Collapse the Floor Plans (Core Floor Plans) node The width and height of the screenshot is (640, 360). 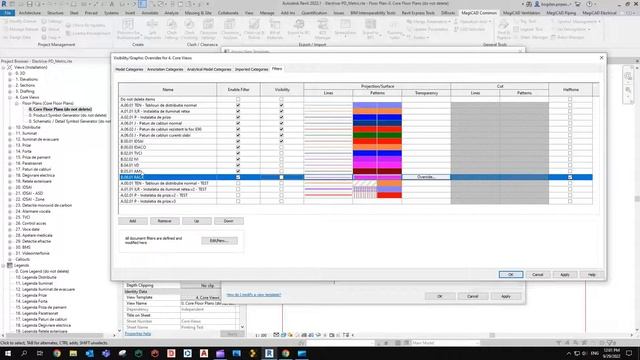pyautogui.click(x=17, y=103)
